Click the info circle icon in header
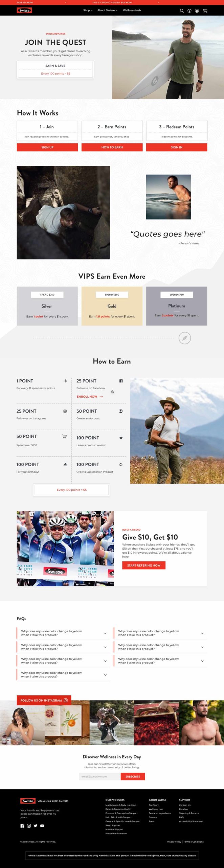Screen dimensions: 224x868 pos(189,11)
